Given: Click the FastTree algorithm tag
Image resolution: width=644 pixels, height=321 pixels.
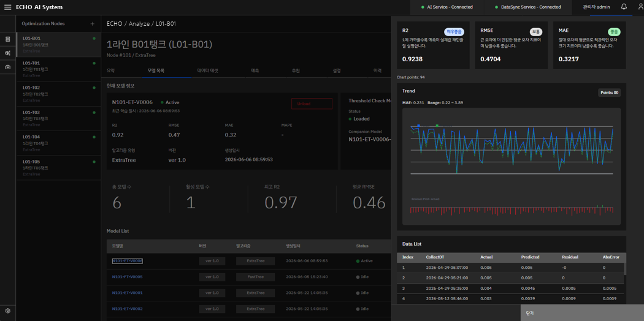Looking at the screenshot, I should 256,277.
